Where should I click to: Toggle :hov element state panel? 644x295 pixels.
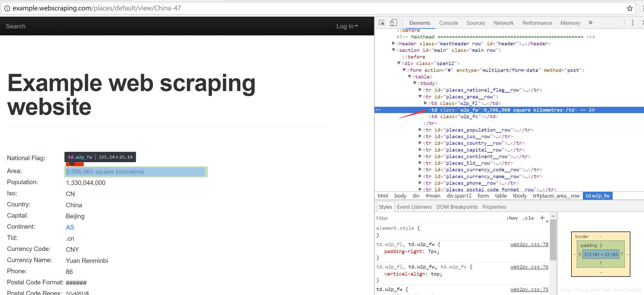512,218
